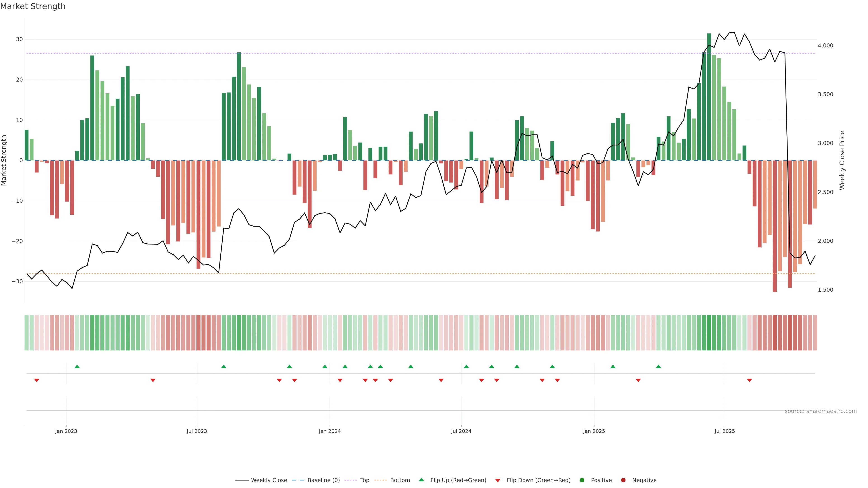Click the Negative red circle legend icon

click(x=623, y=480)
